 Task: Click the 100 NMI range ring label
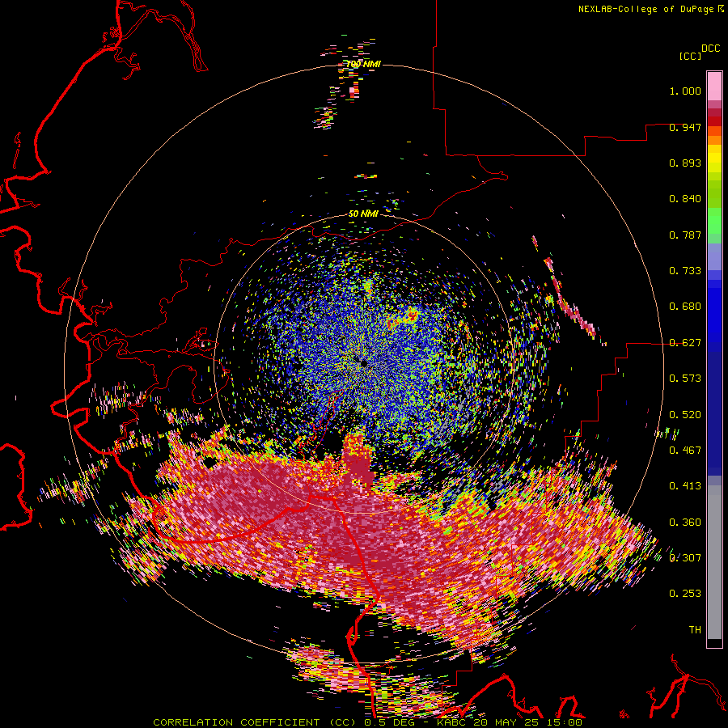click(363, 64)
